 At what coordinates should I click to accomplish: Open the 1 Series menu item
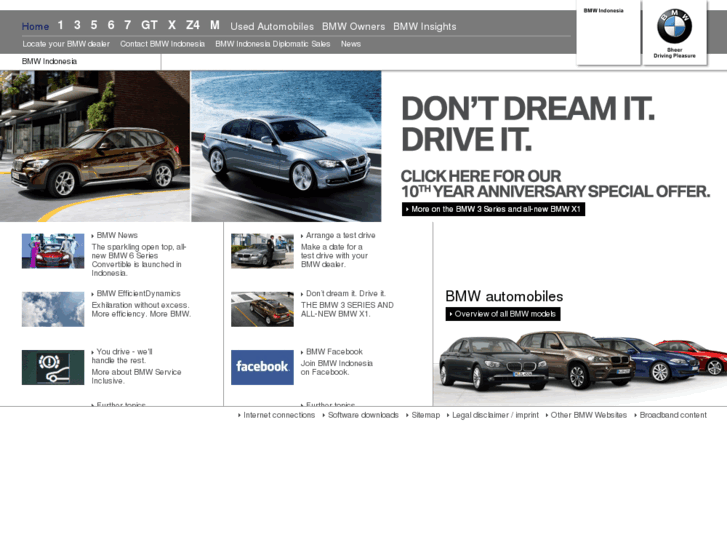coord(60,25)
